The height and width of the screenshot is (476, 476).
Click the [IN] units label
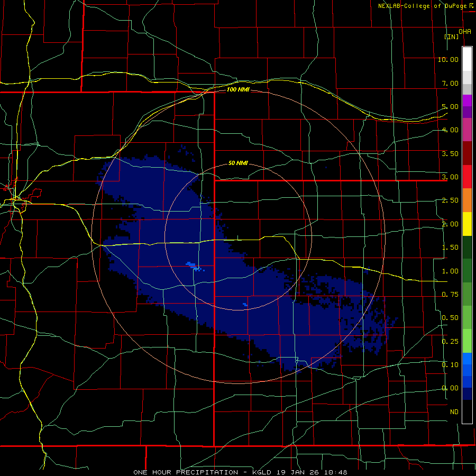[452, 36]
